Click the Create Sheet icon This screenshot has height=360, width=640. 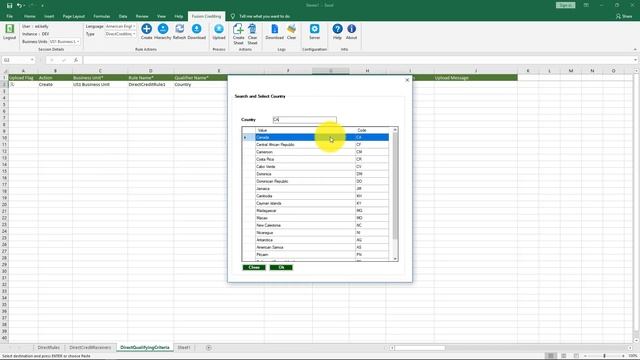tap(238, 34)
